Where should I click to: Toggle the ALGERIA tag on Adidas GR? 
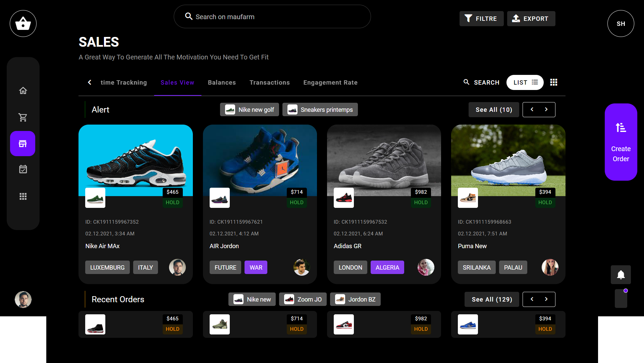387,267
